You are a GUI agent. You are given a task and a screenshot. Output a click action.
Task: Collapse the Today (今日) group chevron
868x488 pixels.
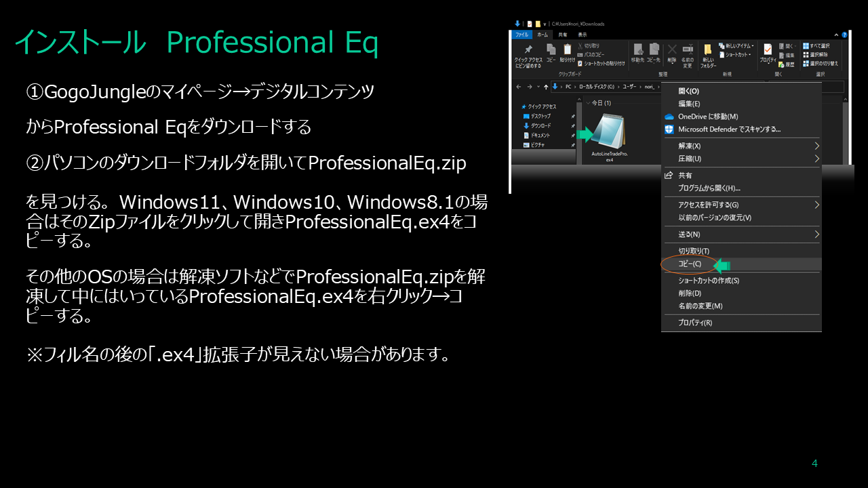coord(587,103)
